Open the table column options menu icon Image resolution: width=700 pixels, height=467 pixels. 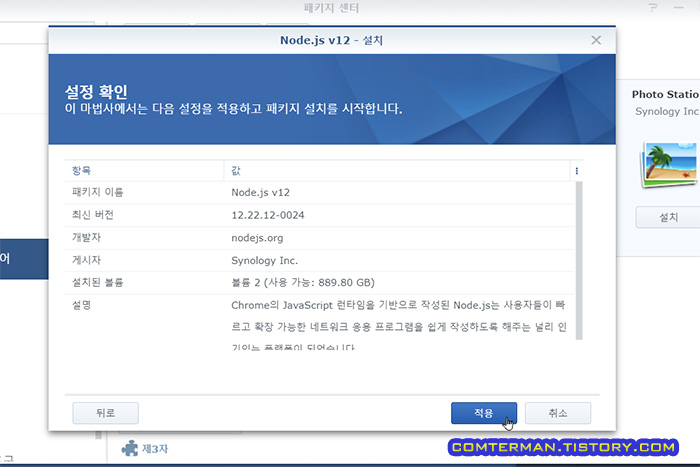click(x=577, y=171)
